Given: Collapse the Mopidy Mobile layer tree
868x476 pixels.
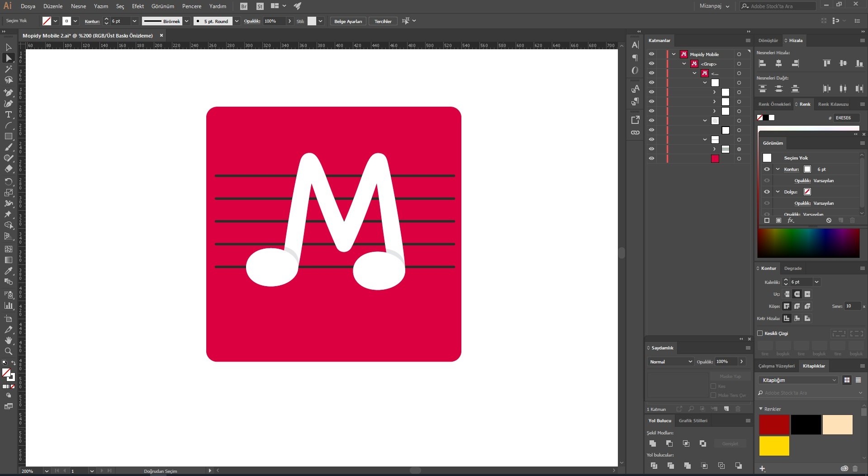Looking at the screenshot, I should [674, 54].
